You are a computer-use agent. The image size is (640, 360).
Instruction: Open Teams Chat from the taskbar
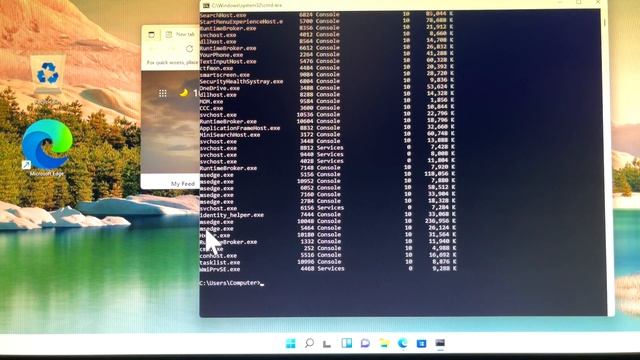(x=365, y=344)
